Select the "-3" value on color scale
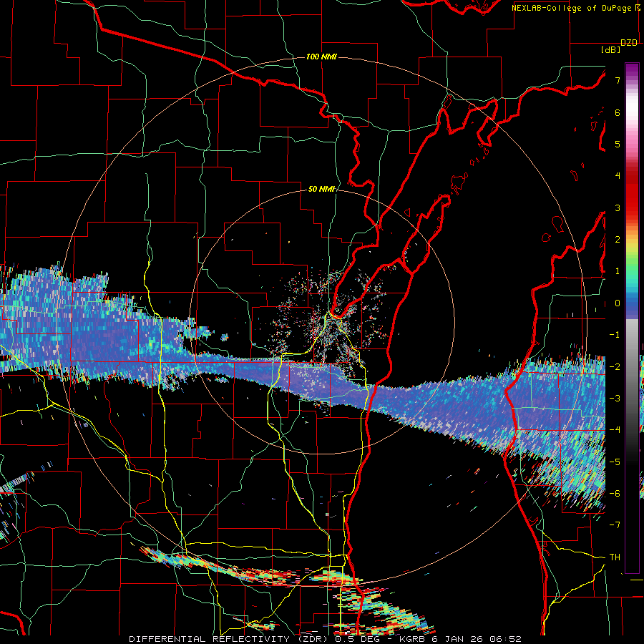 tap(615, 399)
